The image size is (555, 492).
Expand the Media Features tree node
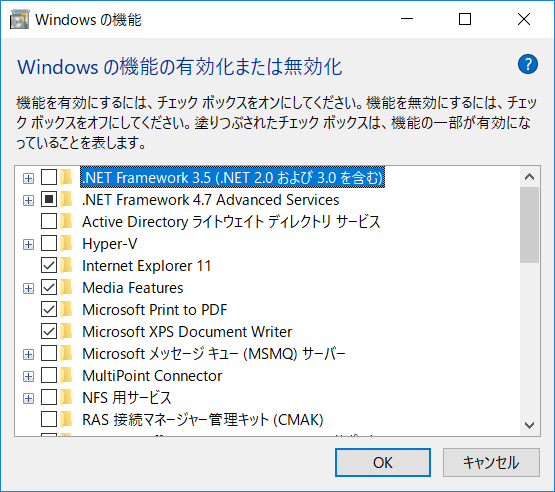[x=28, y=288]
